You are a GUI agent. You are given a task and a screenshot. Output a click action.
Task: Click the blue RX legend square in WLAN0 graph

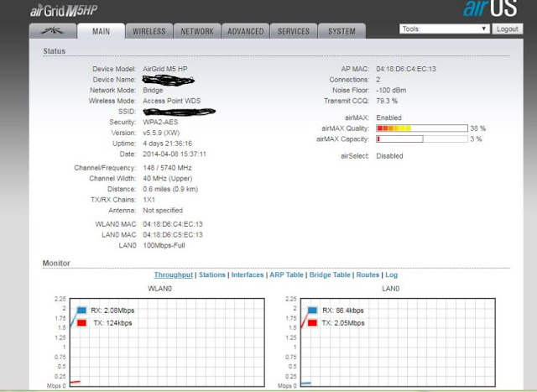click(x=81, y=310)
